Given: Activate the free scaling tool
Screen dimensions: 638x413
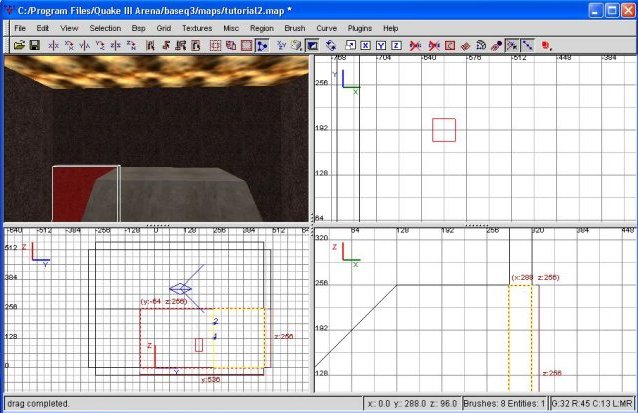Looking at the screenshot, I should coord(350,46).
